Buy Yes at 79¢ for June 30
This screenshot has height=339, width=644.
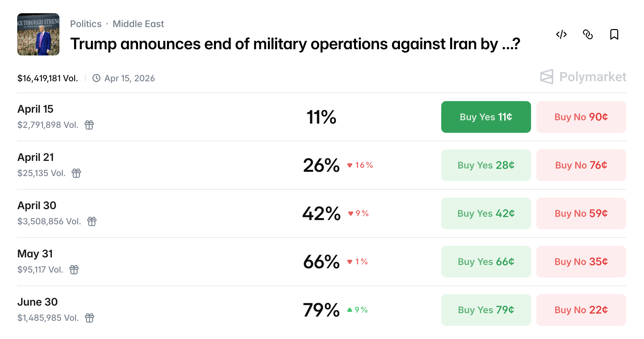486,310
